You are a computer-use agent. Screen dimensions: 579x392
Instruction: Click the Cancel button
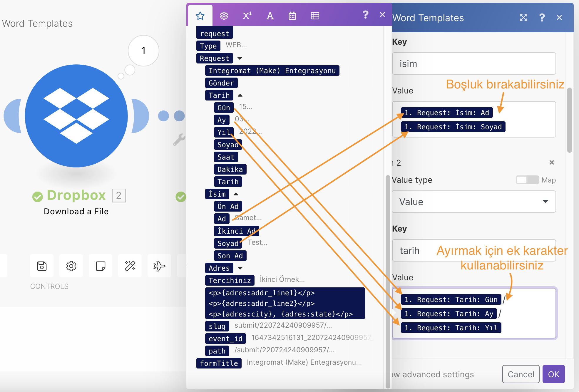(521, 374)
